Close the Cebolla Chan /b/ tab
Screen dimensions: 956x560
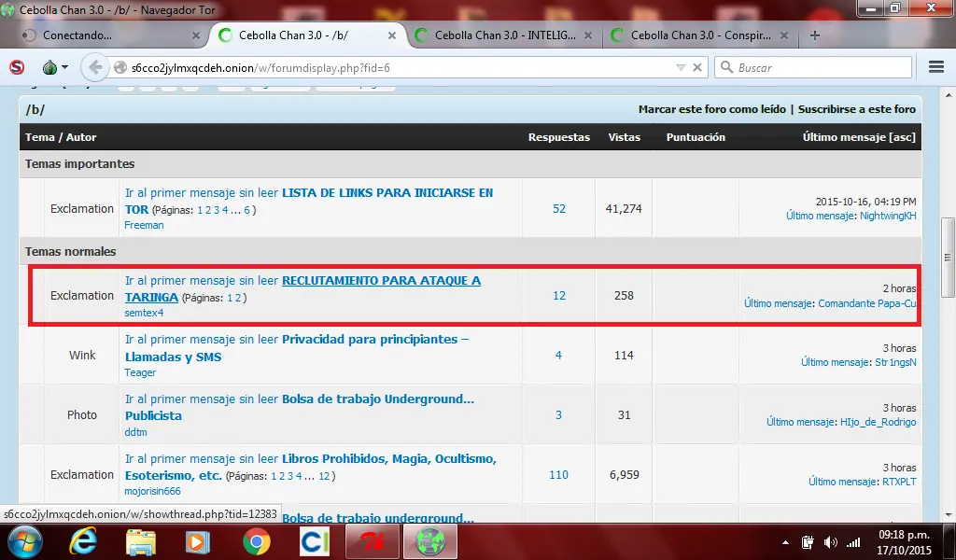coord(392,36)
